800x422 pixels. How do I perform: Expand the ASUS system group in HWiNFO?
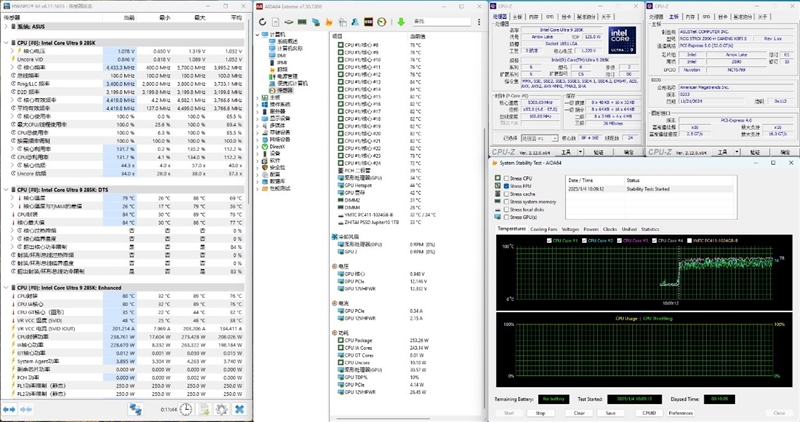tap(6, 27)
